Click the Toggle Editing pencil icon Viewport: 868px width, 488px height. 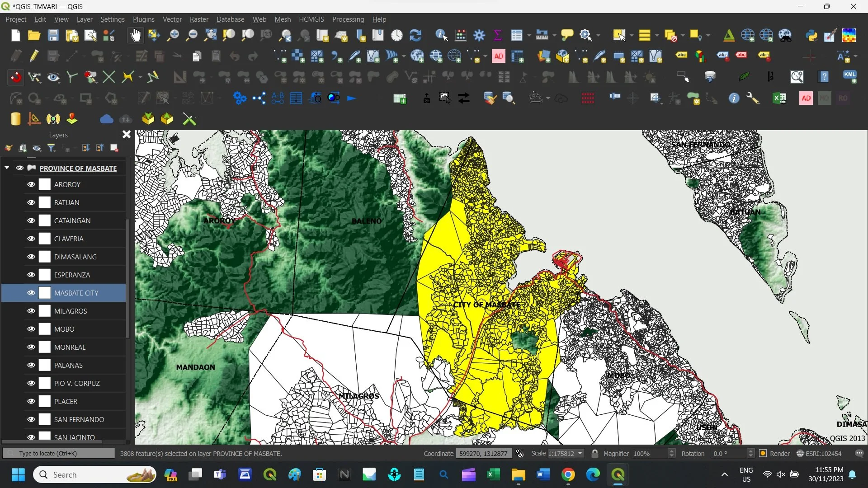34,56
